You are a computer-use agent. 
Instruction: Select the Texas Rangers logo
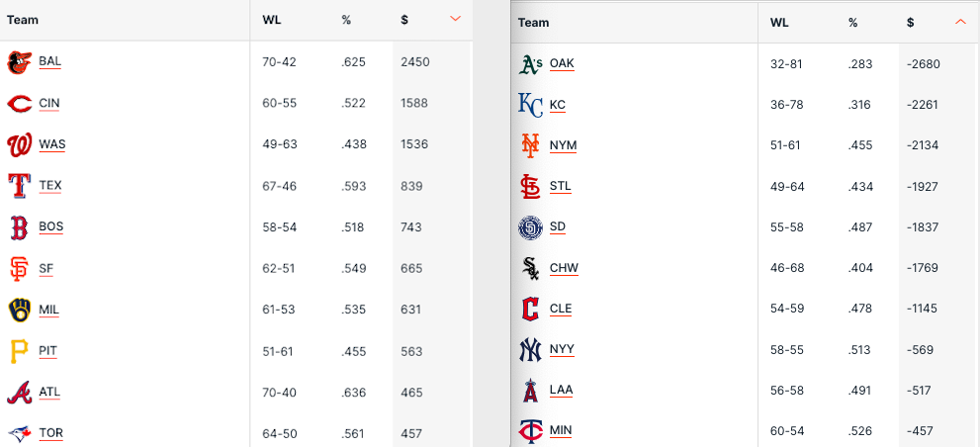pos(19,186)
